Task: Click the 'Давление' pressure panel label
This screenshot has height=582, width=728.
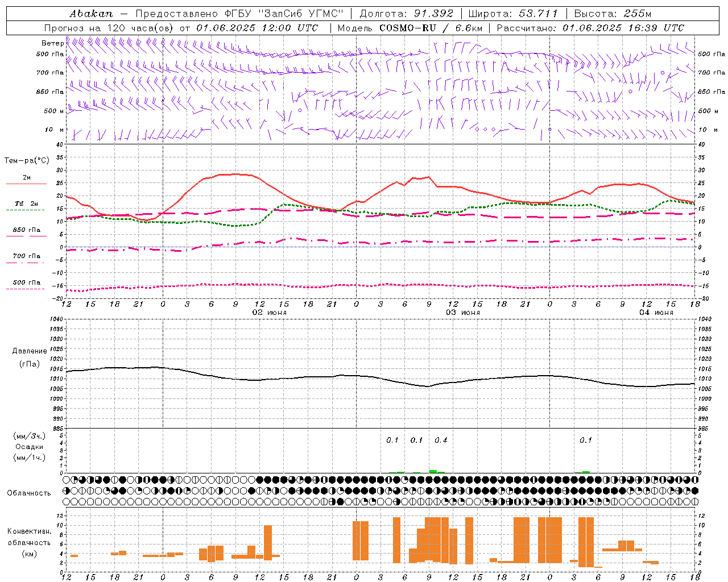Action: tap(30, 351)
